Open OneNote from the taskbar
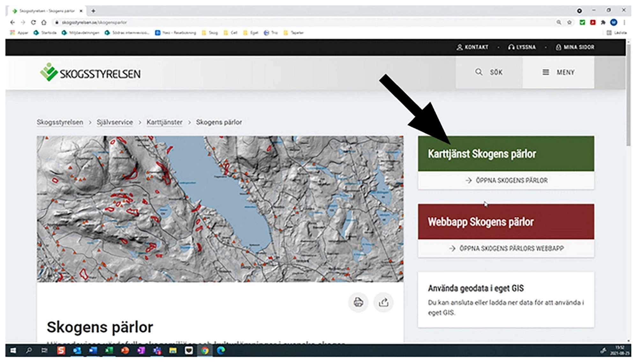 (x=141, y=351)
